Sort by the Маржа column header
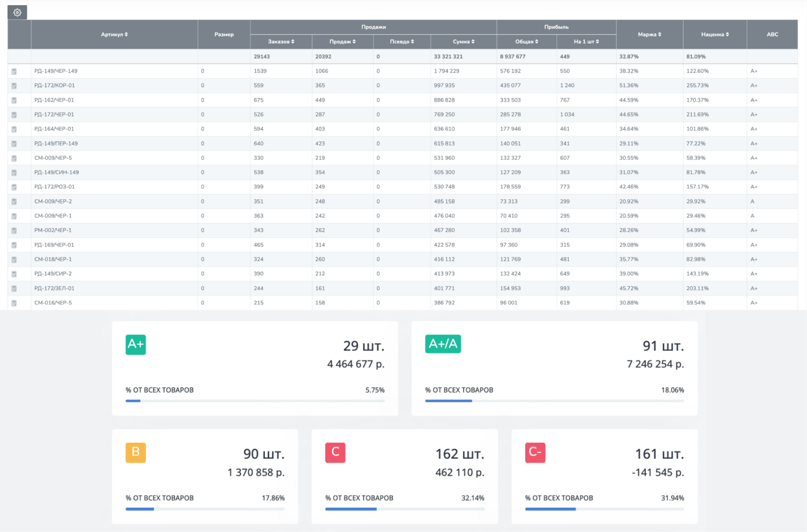Screen dimensions: 807x532 [649, 35]
